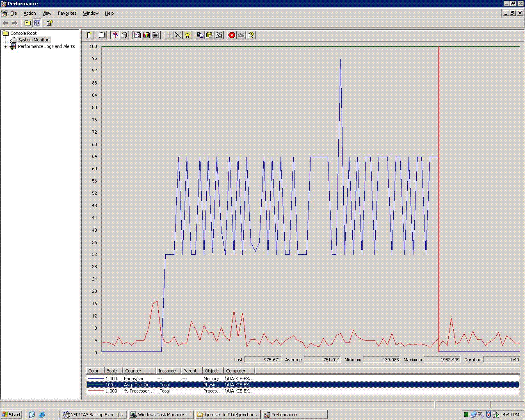Switch to Windows Task Manager taskbar button
This screenshot has height=420, width=525.
tap(161, 415)
